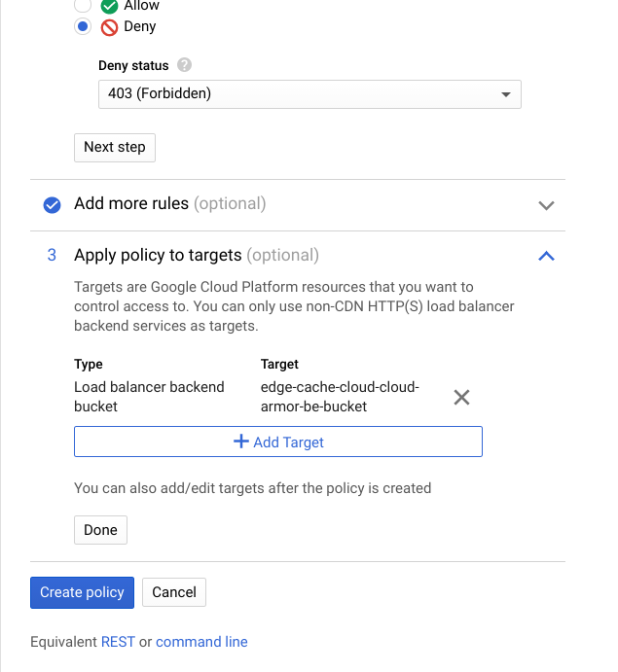Image resolution: width=618 pixels, height=672 pixels.
Task: Click the Add more rules section title
Action: click(x=131, y=204)
